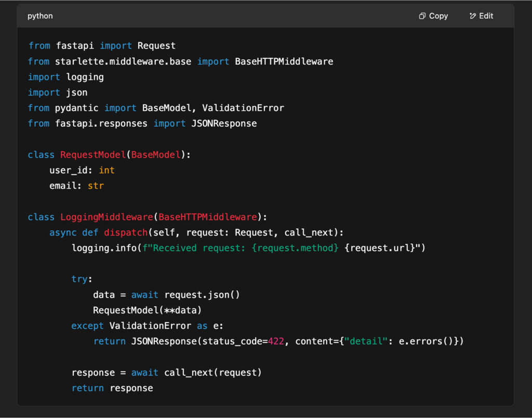Click the try keyword
The image size is (532, 418).
pyautogui.click(x=79, y=279)
